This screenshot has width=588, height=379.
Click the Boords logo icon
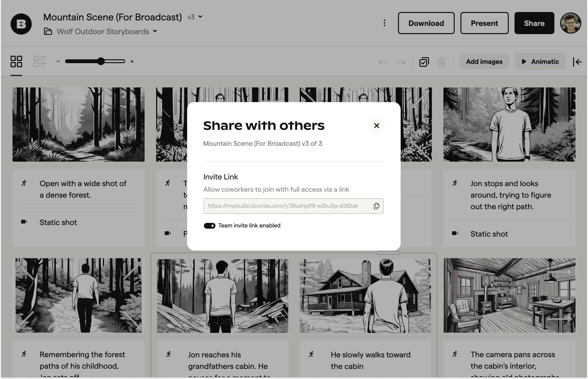21,24
